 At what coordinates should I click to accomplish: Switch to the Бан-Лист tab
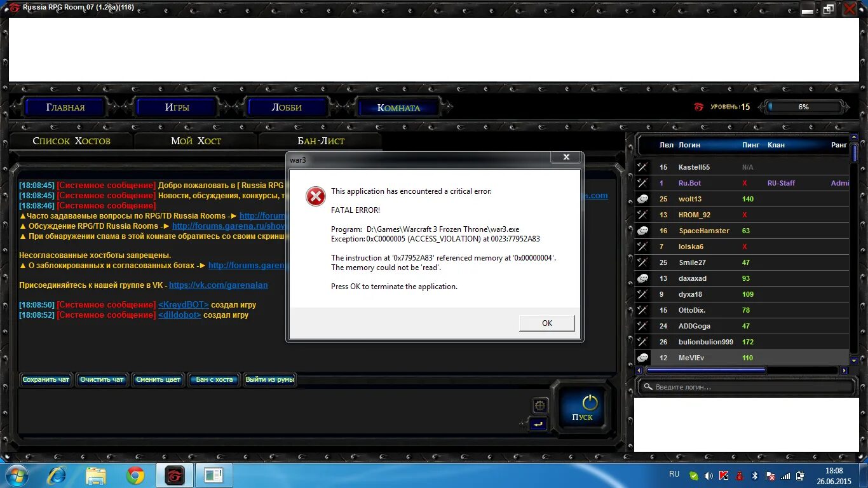tap(321, 140)
